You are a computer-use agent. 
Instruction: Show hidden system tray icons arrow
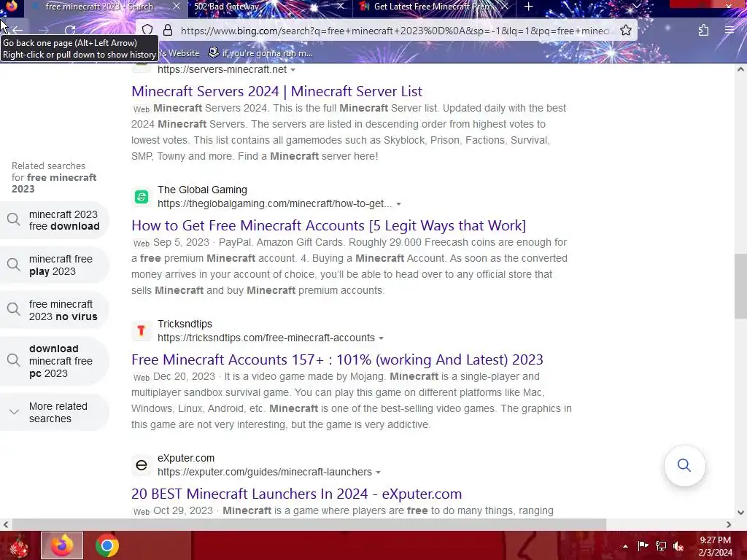625,546
